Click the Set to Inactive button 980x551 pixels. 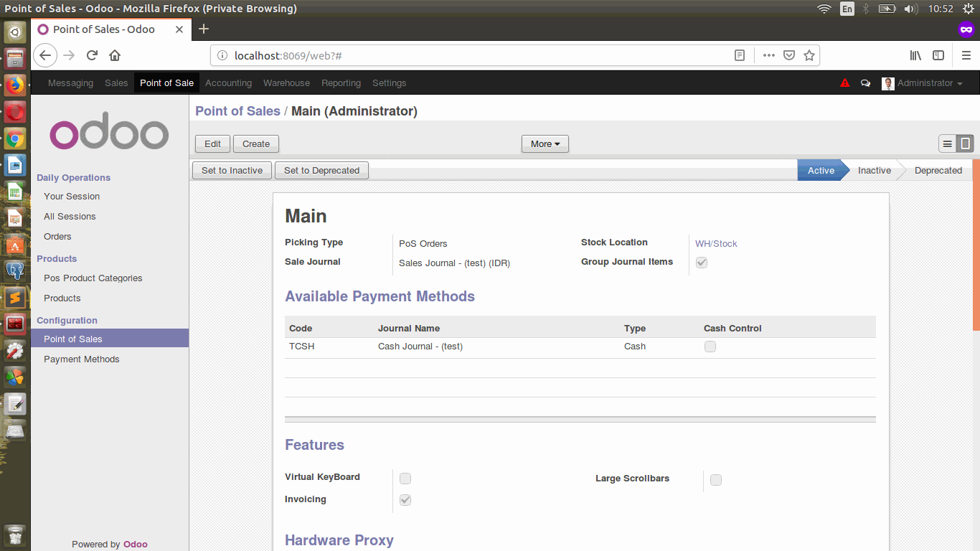coord(232,171)
